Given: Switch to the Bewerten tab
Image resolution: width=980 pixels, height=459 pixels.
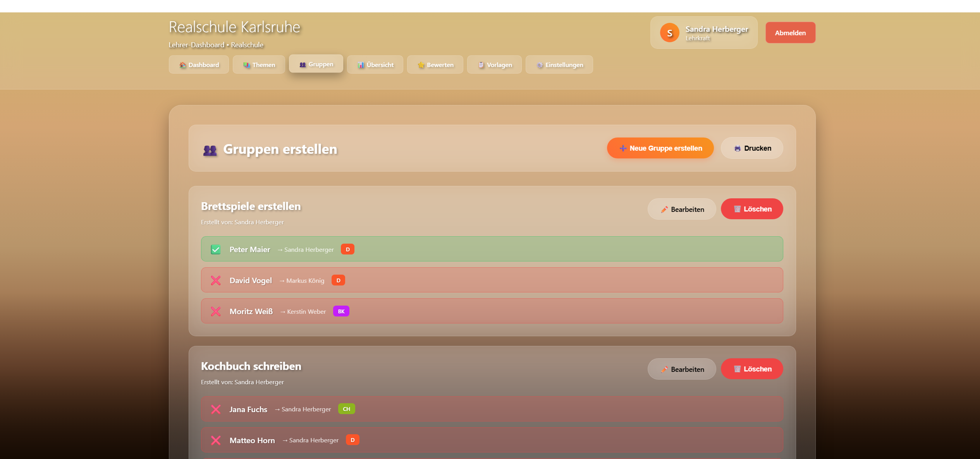Looking at the screenshot, I should pyautogui.click(x=435, y=65).
